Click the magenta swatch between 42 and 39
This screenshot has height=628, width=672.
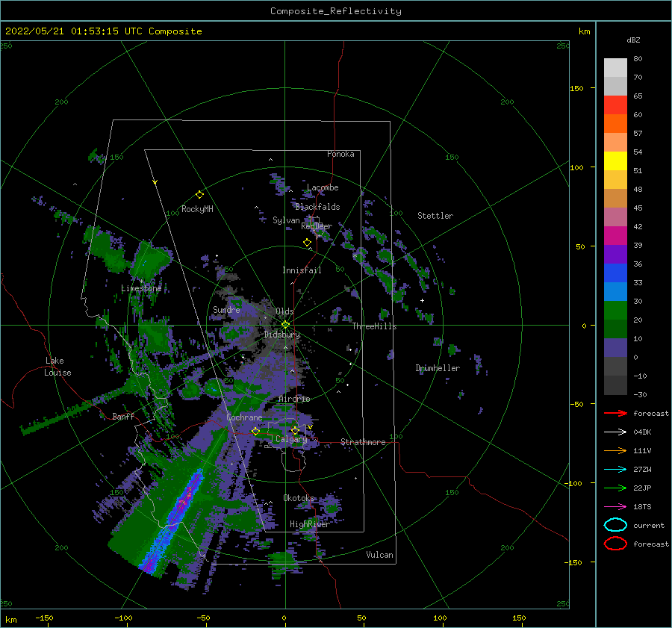click(x=615, y=236)
